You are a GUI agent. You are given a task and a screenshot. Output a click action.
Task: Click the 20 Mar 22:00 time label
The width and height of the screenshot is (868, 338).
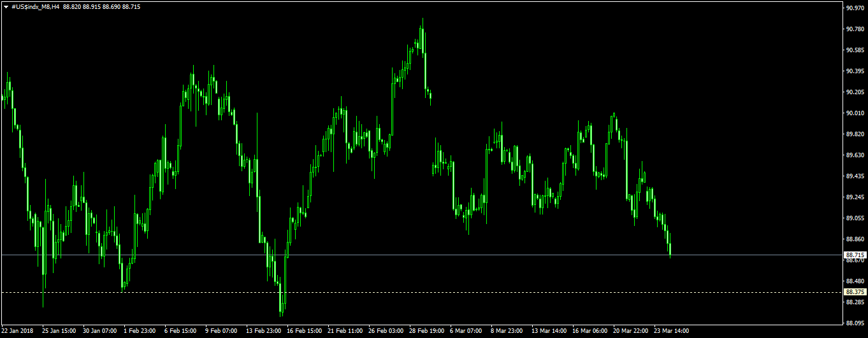[x=630, y=331]
